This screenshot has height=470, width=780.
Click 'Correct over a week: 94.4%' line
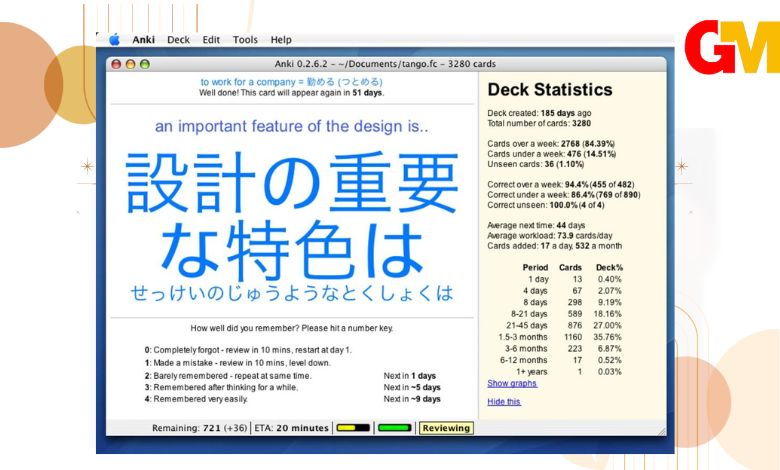[x=561, y=185]
